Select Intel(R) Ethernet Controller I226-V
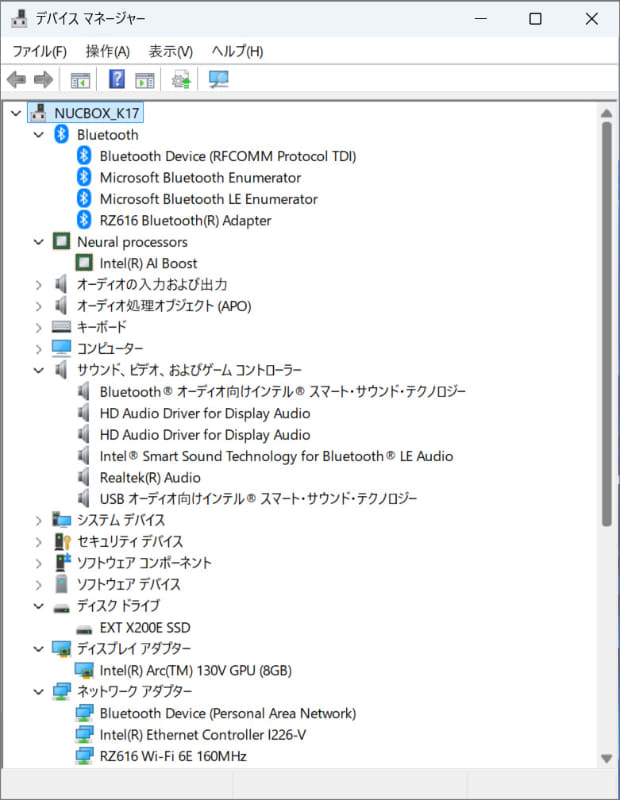The image size is (620, 800). (203, 735)
